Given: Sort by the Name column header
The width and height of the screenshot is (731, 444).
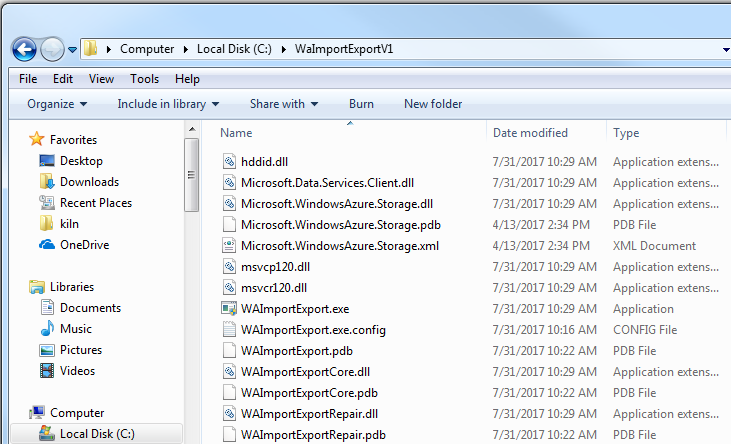Looking at the screenshot, I should (x=236, y=133).
